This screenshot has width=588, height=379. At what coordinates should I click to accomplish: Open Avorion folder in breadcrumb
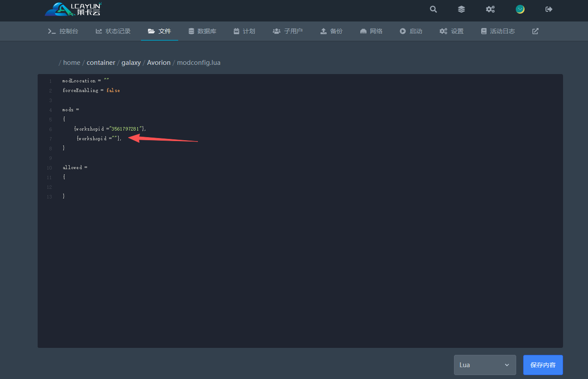click(x=158, y=63)
